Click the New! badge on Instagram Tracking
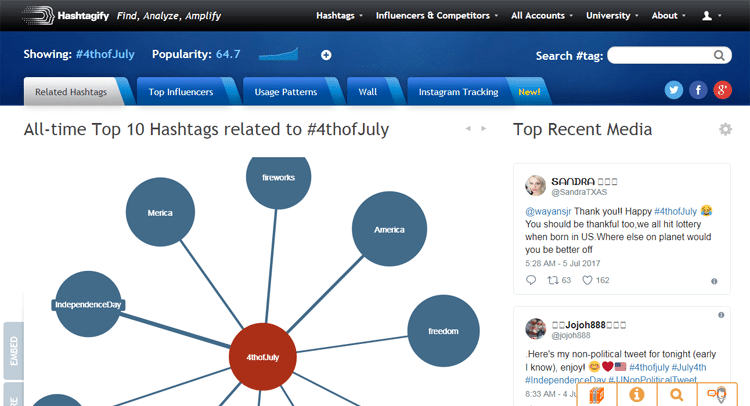Image resolution: width=750 pixels, height=406 pixels. point(529,92)
